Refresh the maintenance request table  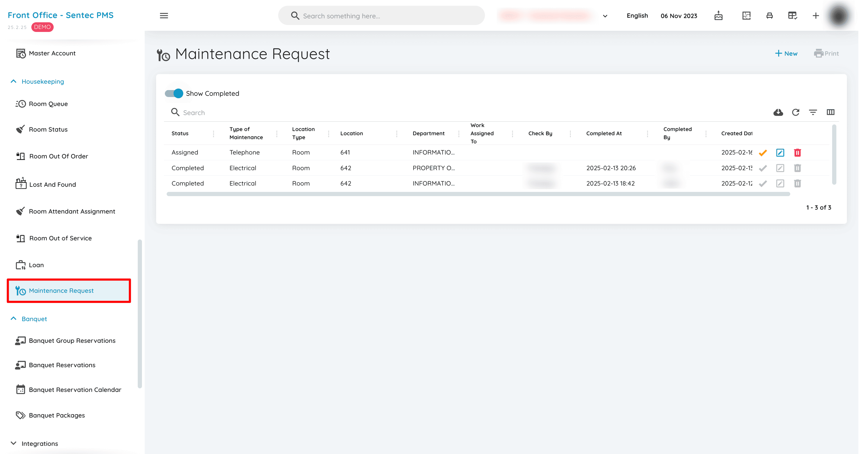(x=796, y=112)
